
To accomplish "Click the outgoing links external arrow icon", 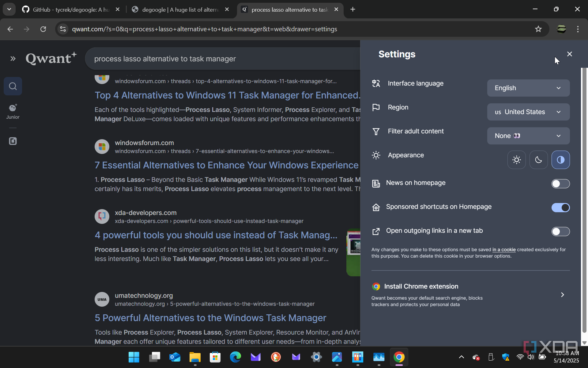I will tap(376, 231).
